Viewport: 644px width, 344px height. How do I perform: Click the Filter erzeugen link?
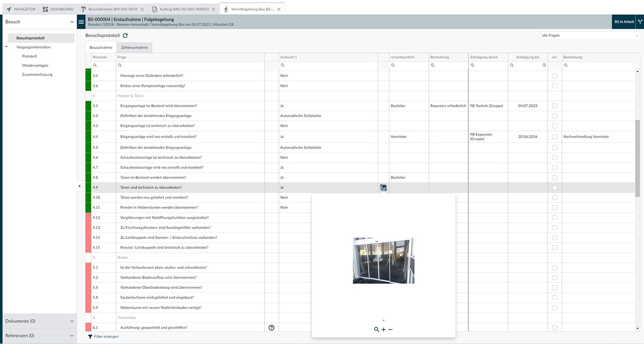click(x=103, y=336)
